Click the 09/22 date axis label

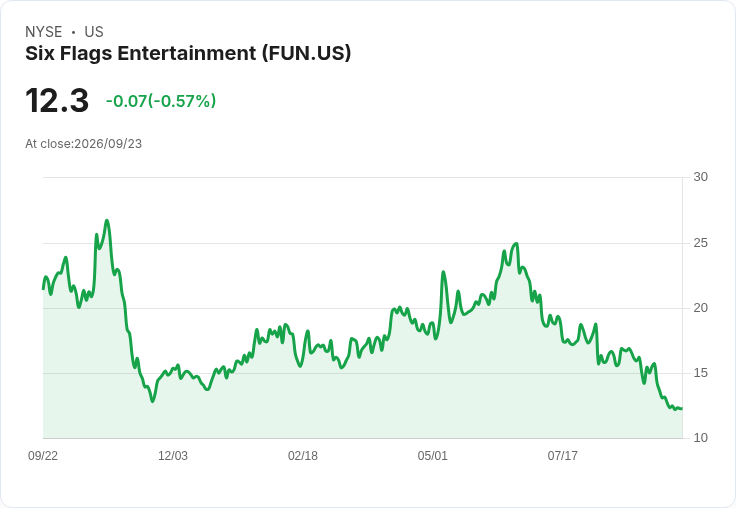(x=43, y=456)
